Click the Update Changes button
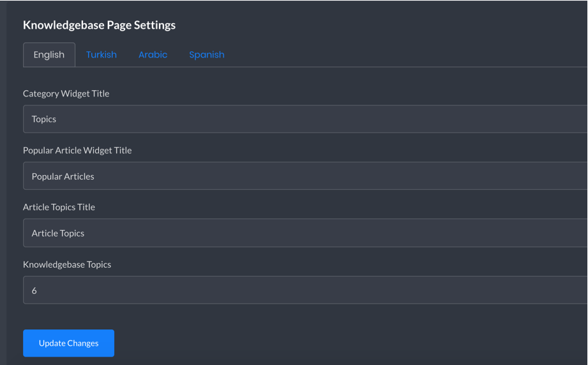The width and height of the screenshot is (588, 365). [68, 343]
